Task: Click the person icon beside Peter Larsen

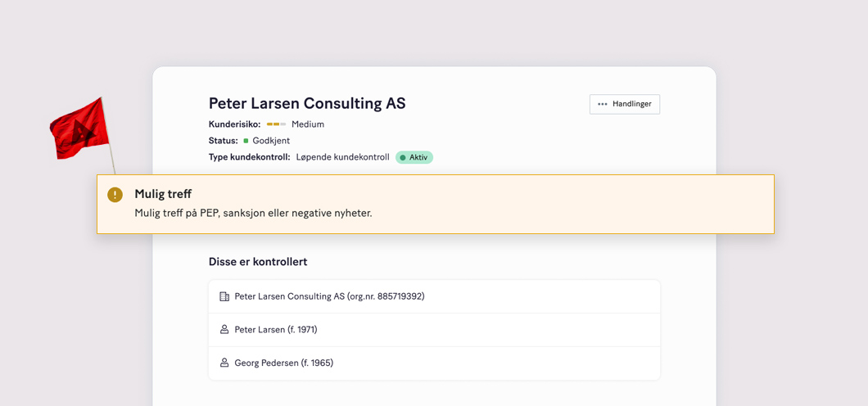Action: tap(224, 330)
